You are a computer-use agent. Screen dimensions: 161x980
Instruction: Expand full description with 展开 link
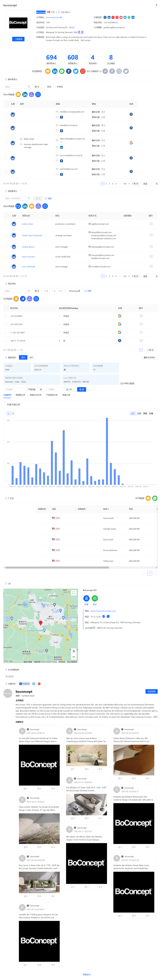click(155, 717)
